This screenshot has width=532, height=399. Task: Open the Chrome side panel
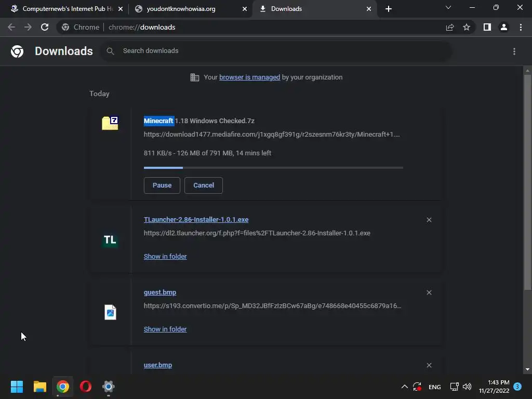point(487,27)
